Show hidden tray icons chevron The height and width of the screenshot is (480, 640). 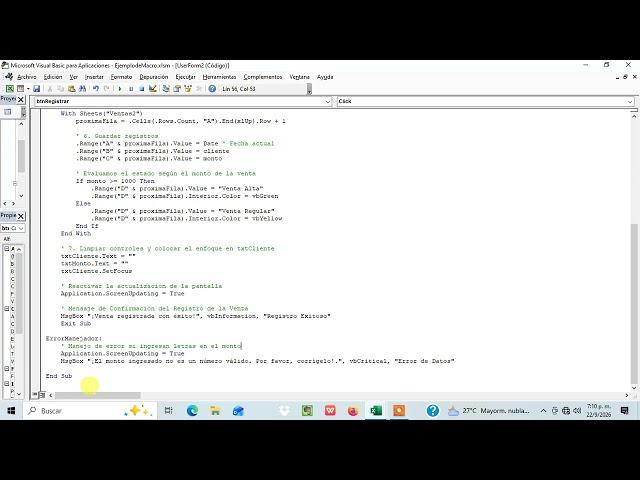click(543, 411)
